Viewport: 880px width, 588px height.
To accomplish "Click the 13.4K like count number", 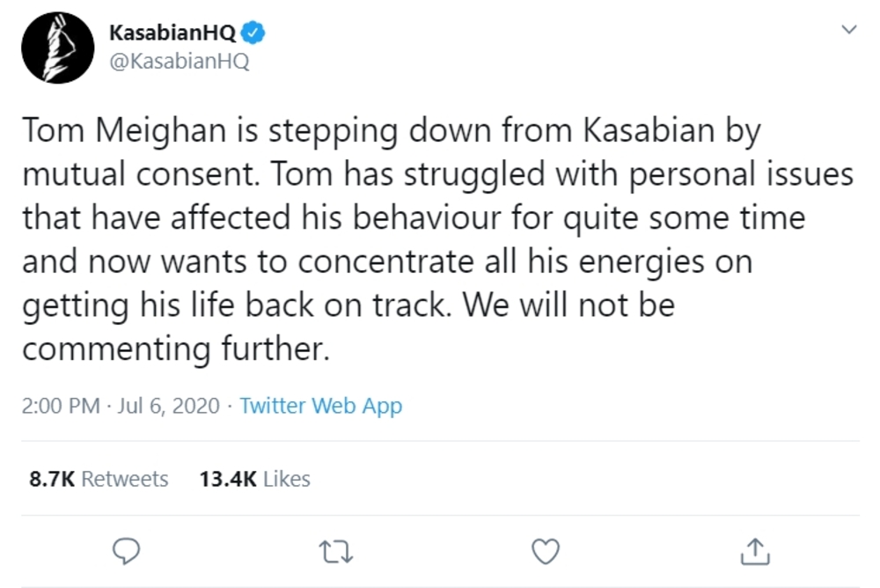I will click(227, 479).
